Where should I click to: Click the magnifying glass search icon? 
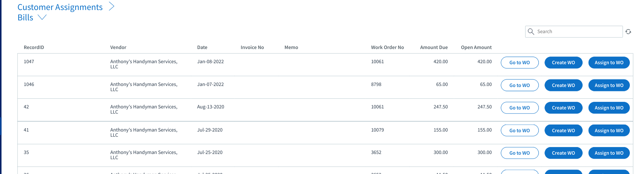tap(531, 31)
